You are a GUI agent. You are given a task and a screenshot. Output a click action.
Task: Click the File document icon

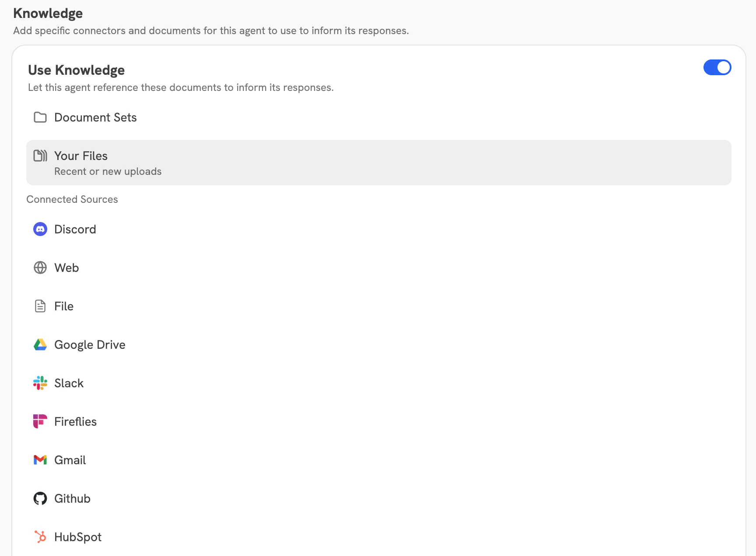pyautogui.click(x=40, y=306)
